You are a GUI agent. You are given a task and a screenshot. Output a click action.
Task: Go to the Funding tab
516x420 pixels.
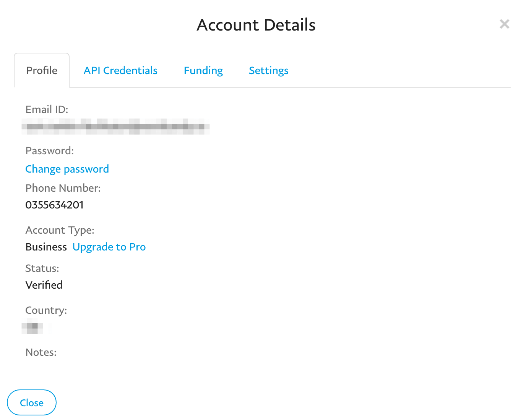point(203,71)
